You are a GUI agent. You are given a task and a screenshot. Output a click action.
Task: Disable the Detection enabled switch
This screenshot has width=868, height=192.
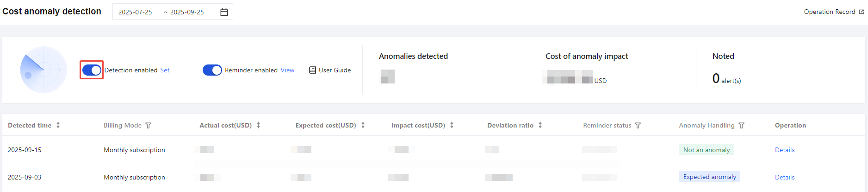pos(92,70)
